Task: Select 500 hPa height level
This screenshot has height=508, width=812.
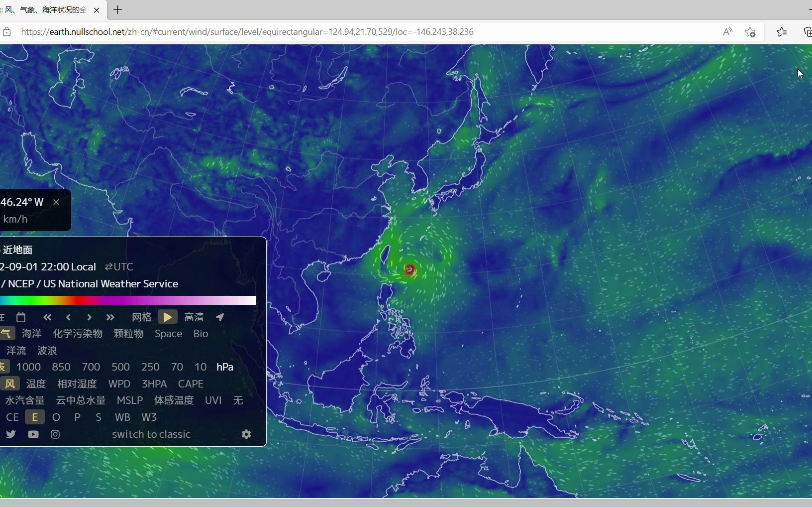Action: coord(120,367)
